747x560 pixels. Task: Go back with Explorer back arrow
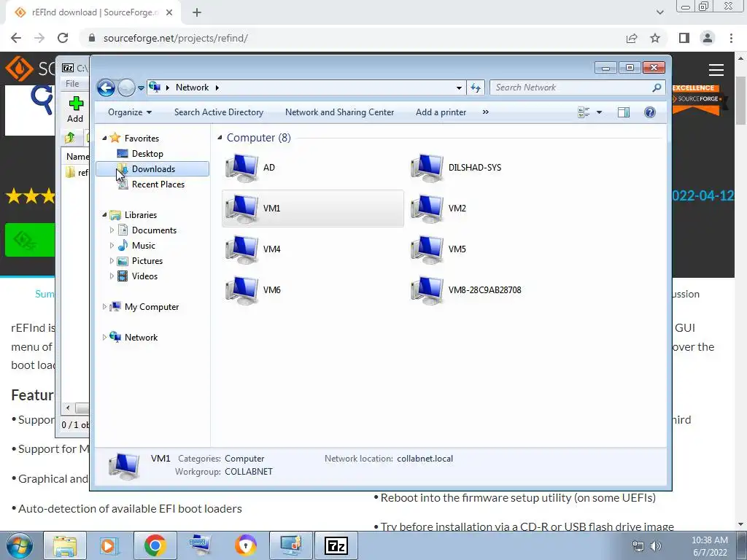pos(106,87)
